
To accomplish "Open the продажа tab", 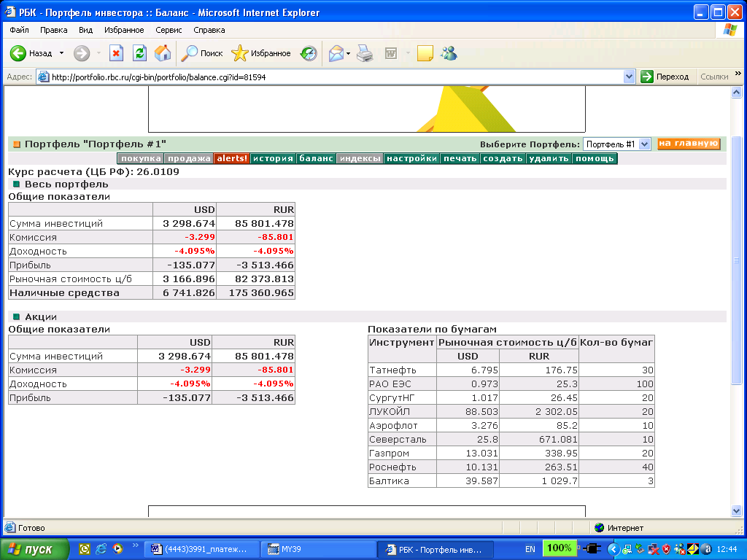I will [189, 158].
